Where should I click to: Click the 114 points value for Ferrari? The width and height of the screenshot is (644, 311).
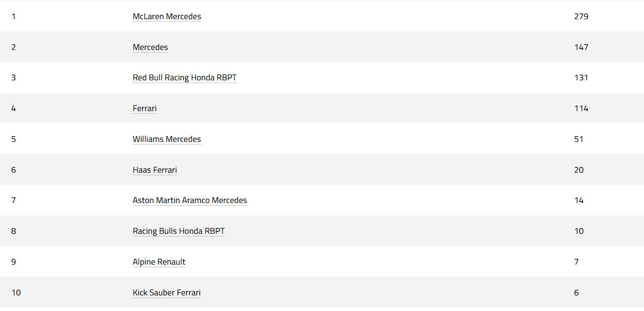581,108
